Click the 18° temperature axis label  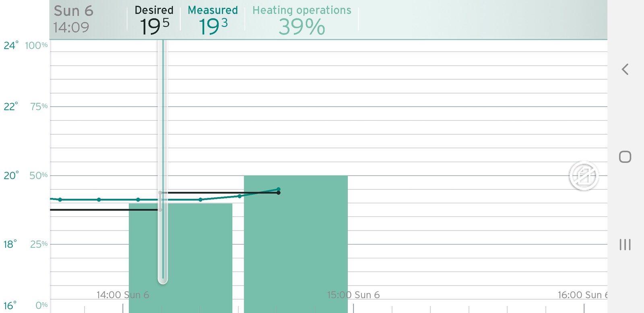(x=10, y=244)
